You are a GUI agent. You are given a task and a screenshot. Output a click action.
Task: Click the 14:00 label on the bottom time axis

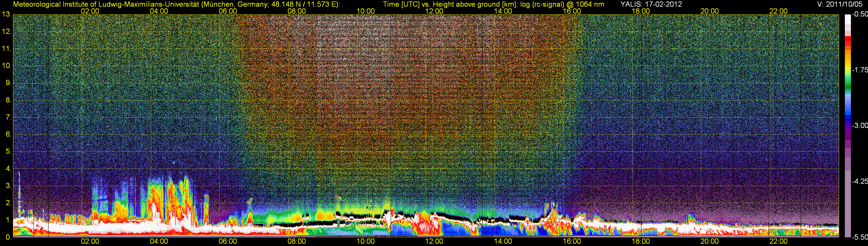coord(503,242)
